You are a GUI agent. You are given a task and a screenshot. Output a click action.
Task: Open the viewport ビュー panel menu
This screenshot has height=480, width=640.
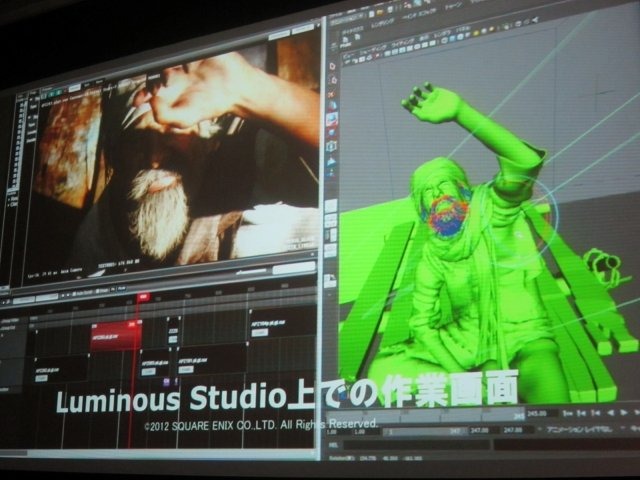pyautogui.click(x=347, y=55)
